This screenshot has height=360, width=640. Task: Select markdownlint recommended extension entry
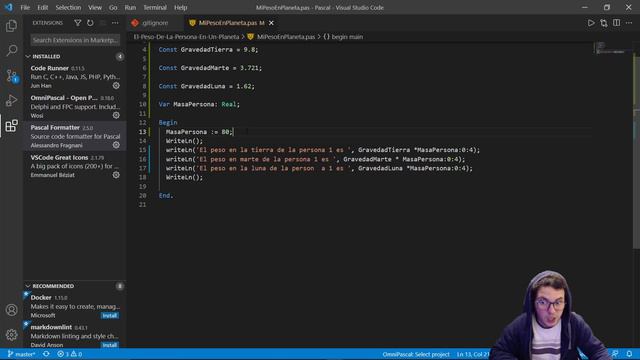pos(75,336)
